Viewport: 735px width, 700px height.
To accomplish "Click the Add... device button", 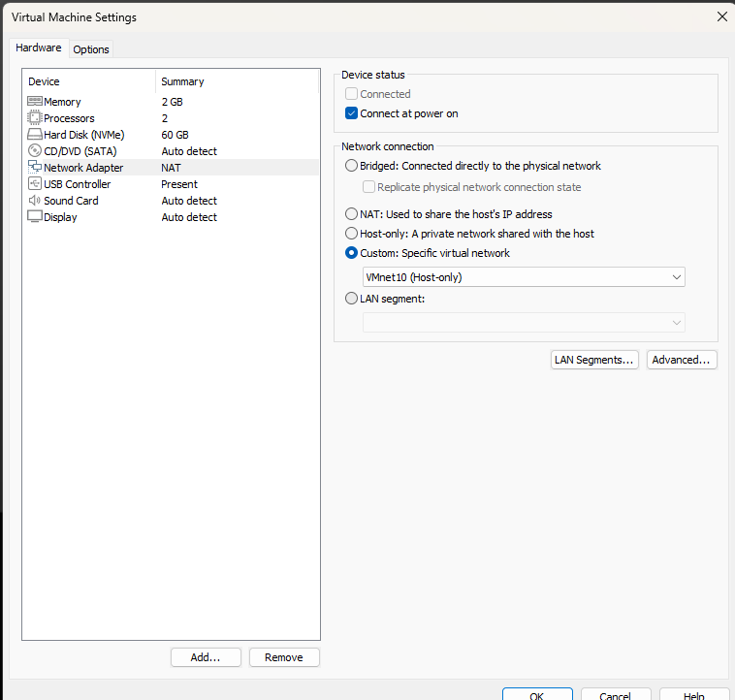I will click(x=206, y=657).
